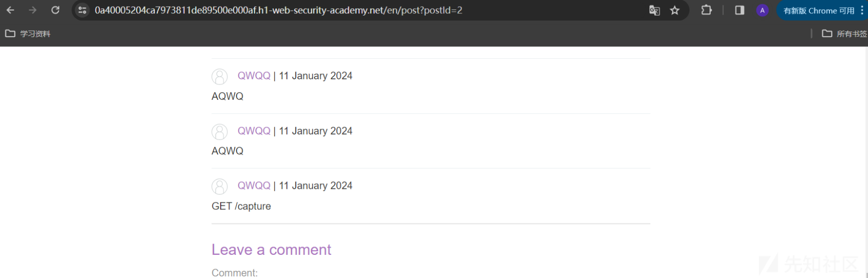Click avatar icon of first comment

[220, 77]
